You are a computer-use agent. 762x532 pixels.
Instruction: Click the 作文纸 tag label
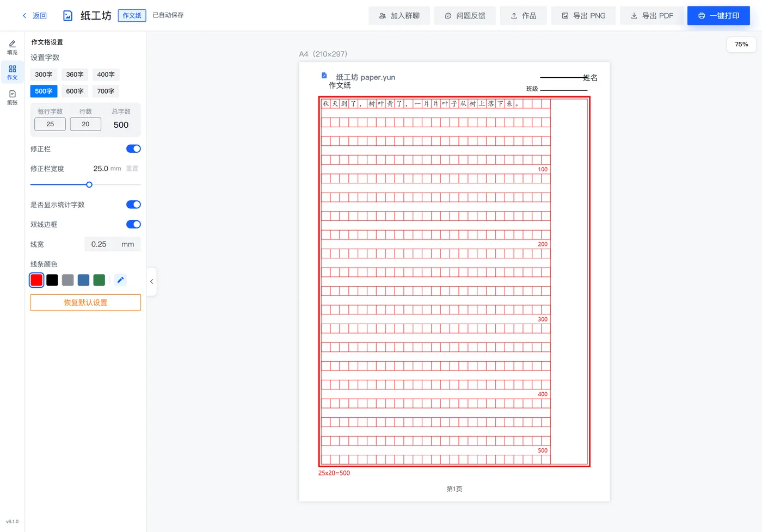pyautogui.click(x=132, y=16)
